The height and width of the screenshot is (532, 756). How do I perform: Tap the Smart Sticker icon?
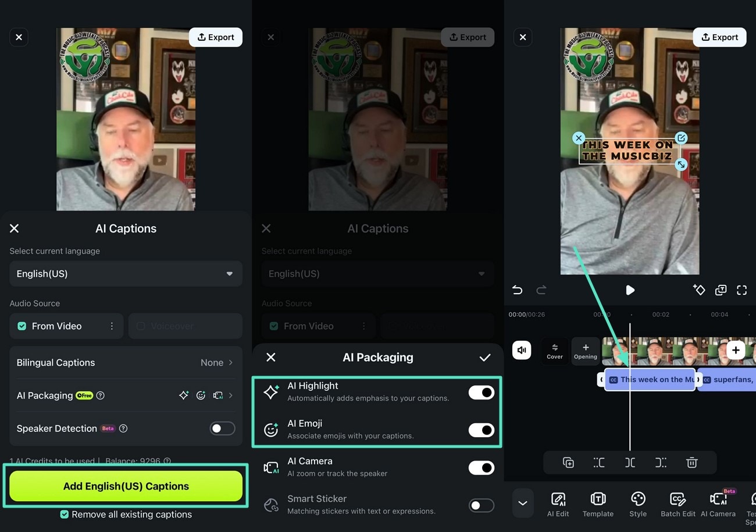(271, 505)
